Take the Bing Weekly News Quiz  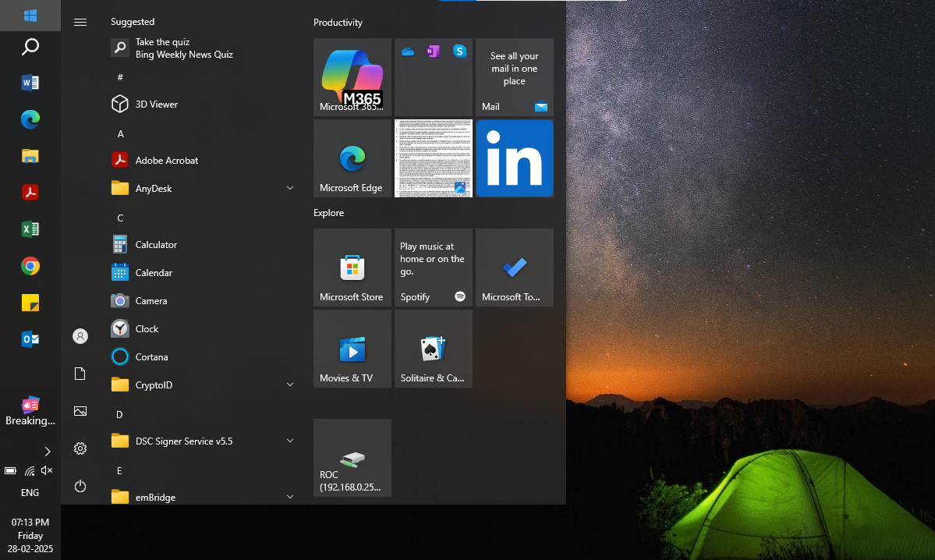(x=203, y=48)
